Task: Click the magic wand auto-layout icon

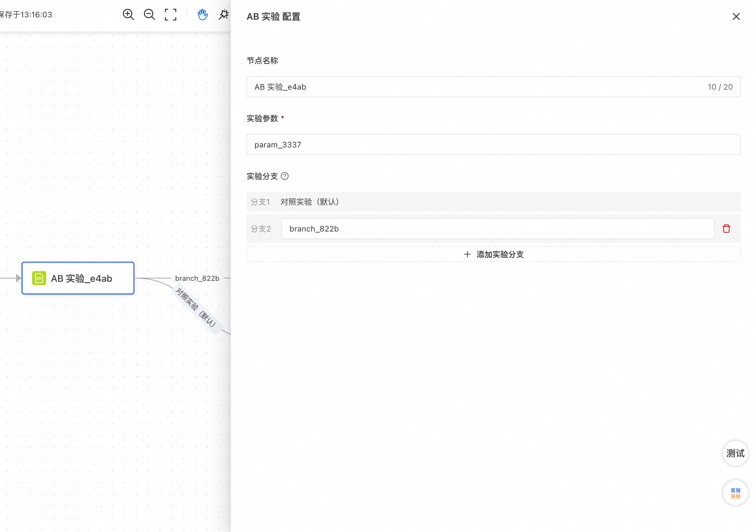Action: pyautogui.click(x=224, y=14)
